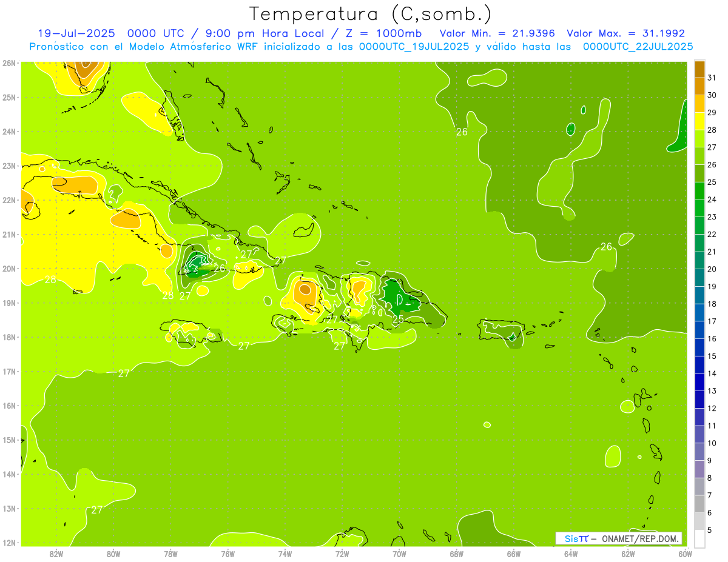The image size is (728, 562).
Task: Click the color scale label "31"
Action: click(712, 77)
